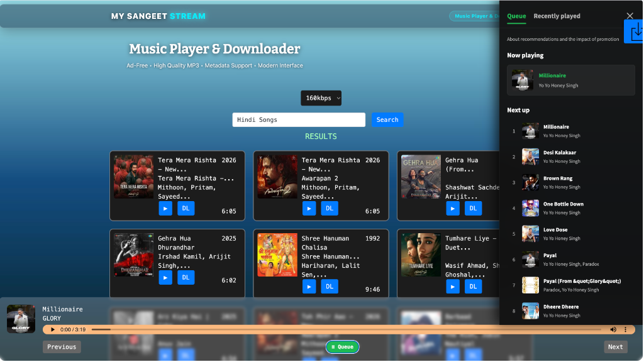
Task: Click Now playing Millionaire album art
Action: (523, 80)
